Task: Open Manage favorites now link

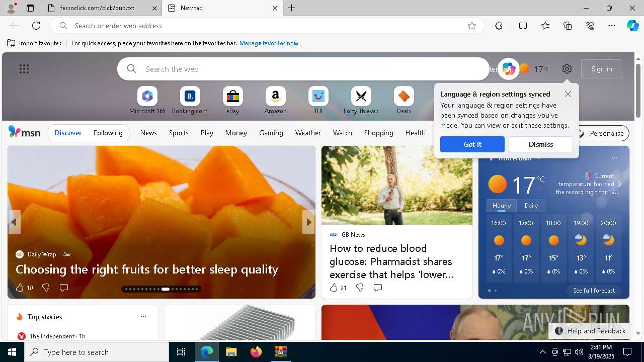Action: [x=269, y=43]
